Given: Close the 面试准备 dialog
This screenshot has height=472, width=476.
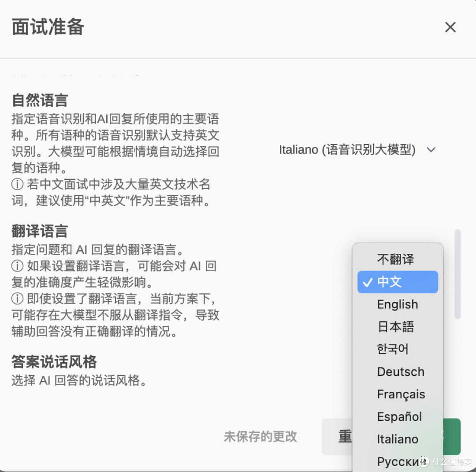Looking at the screenshot, I should [x=450, y=27].
